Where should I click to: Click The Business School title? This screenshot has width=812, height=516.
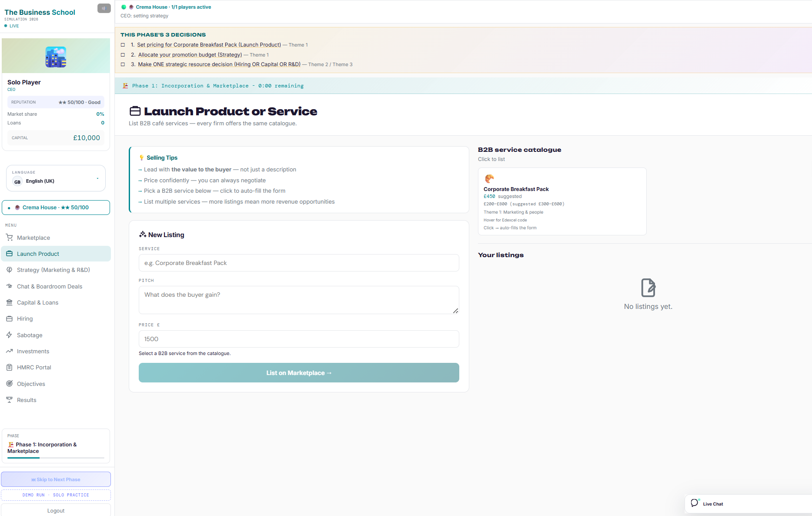click(x=40, y=12)
